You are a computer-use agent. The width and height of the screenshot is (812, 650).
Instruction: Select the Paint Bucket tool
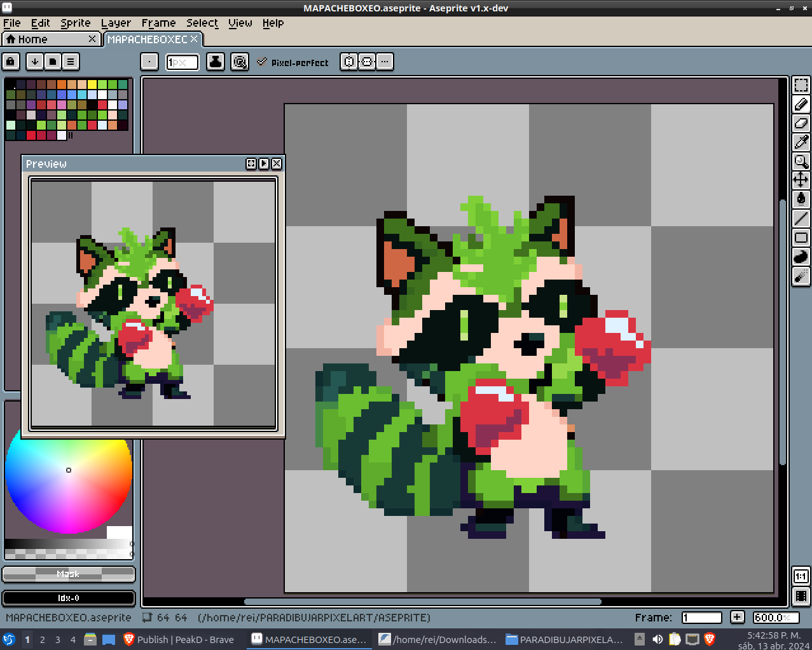pyautogui.click(x=801, y=200)
